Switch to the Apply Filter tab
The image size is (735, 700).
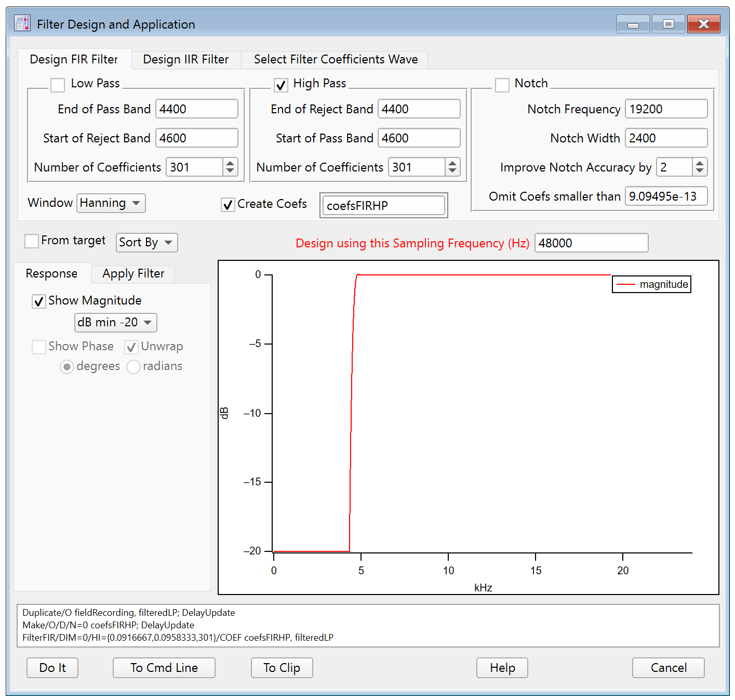pyautogui.click(x=133, y=274)
